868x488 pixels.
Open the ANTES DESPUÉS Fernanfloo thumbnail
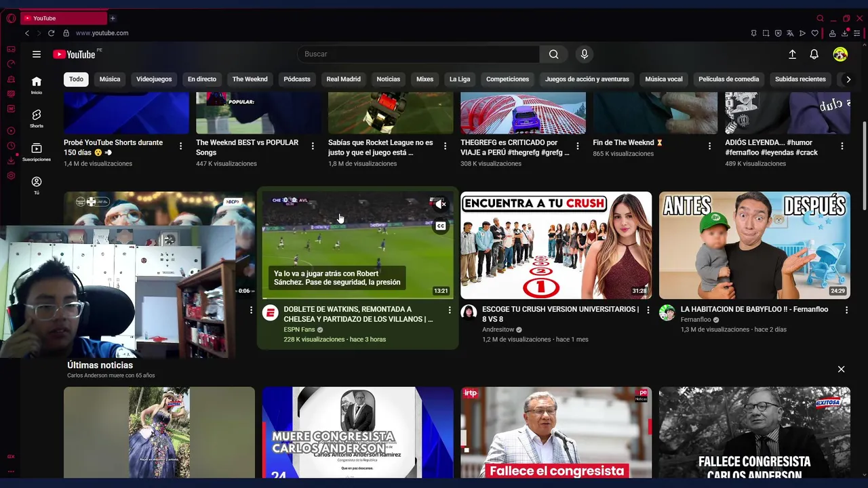[x=755, y=245]
